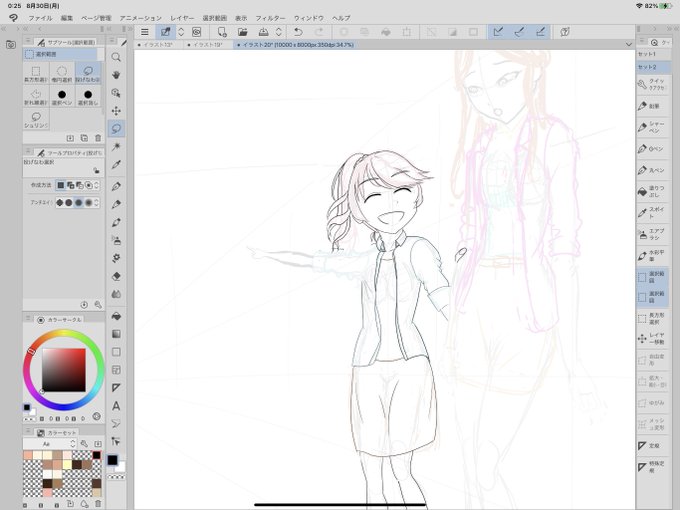Viewport: 680px width, 510px height.
Task: Select 楕円選択 sub tool
Action: point(62,73)
